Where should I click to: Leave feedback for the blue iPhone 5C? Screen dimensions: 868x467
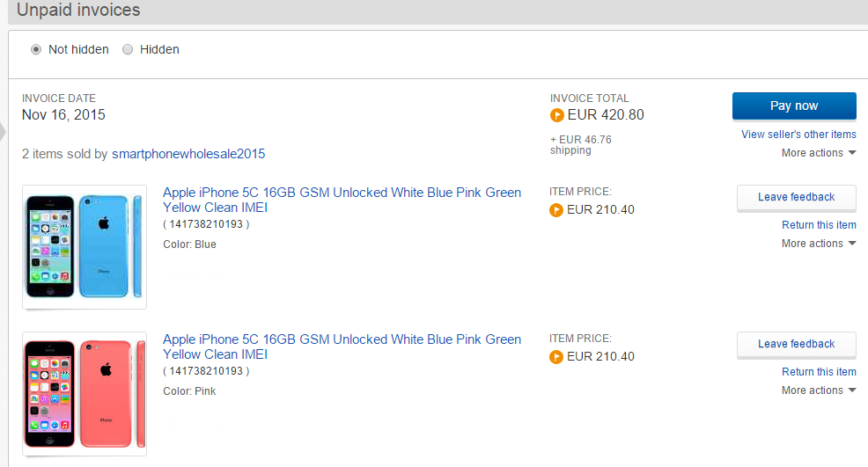[796, 198]
